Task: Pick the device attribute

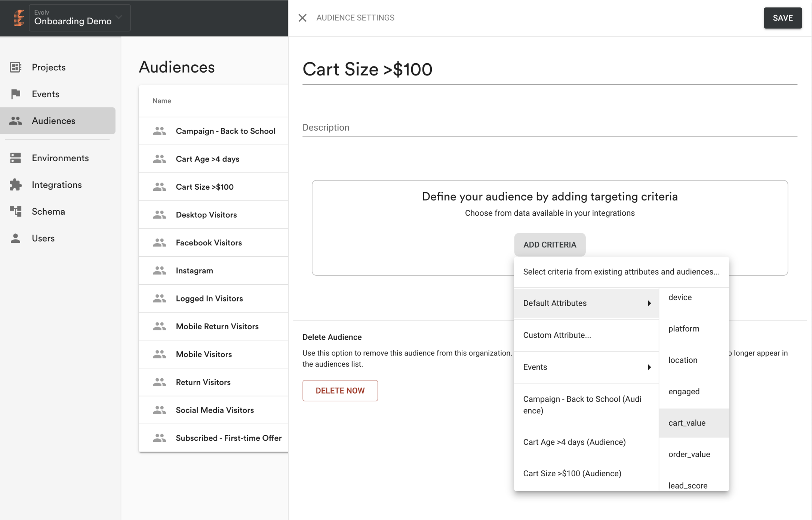Action: (694, 297)
